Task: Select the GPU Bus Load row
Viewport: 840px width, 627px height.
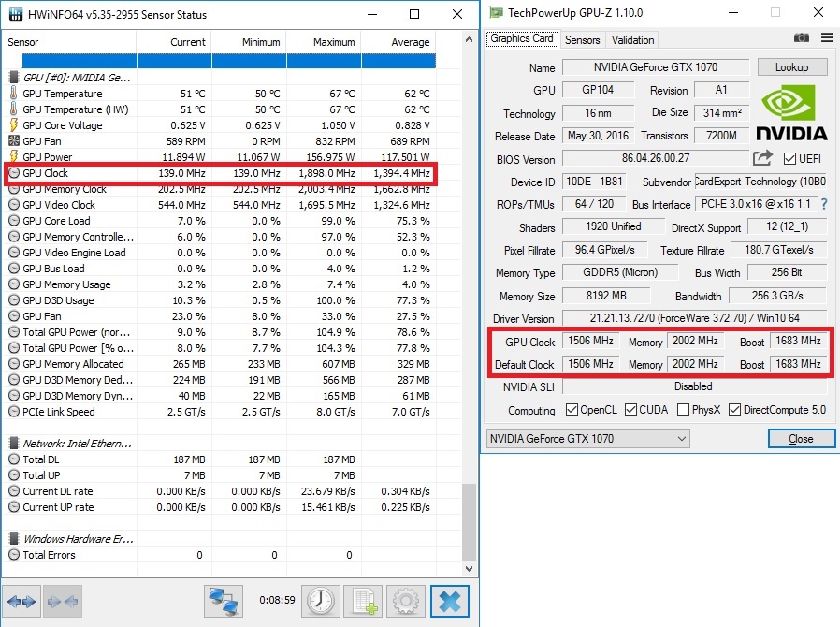Action: click(220, 269)
